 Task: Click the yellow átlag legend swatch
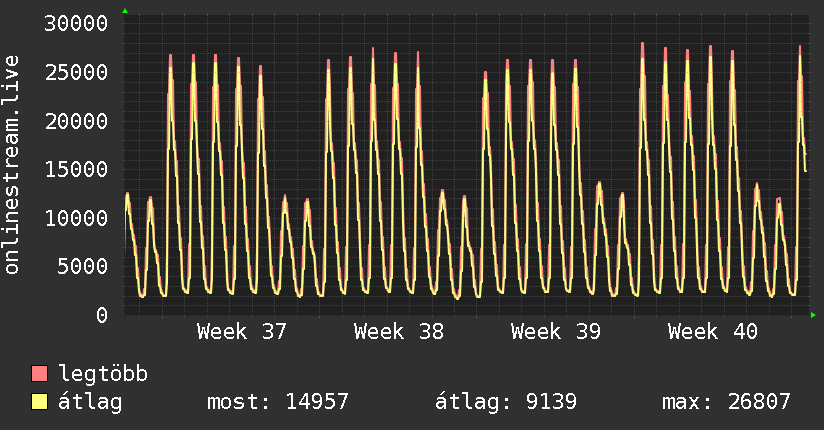click(39, 402)
